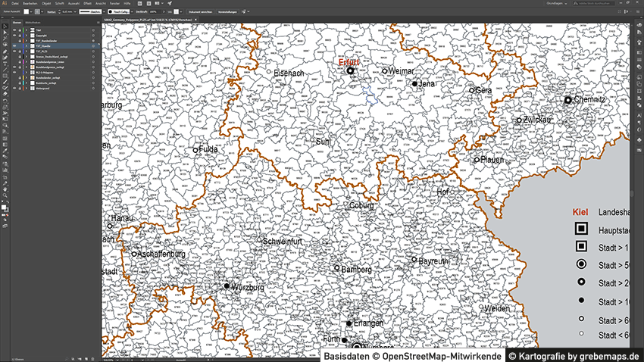Click the rocket GPU performance icon
This screenshot has width=644, height=362.
[x=170, y=3]
